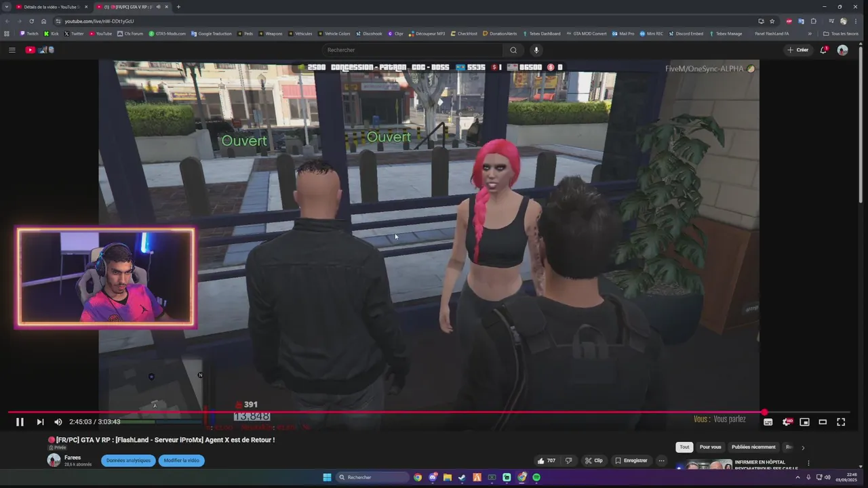Bookmark this page with star icon
Viewport: 868px width, 488px height.
click(x=772, y=21)
